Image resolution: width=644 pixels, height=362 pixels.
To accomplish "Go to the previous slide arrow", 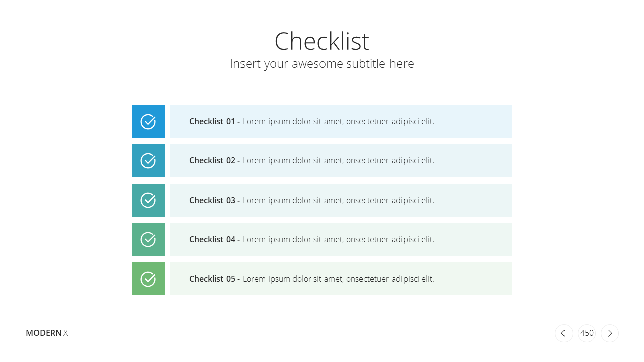I will point(563,333).
